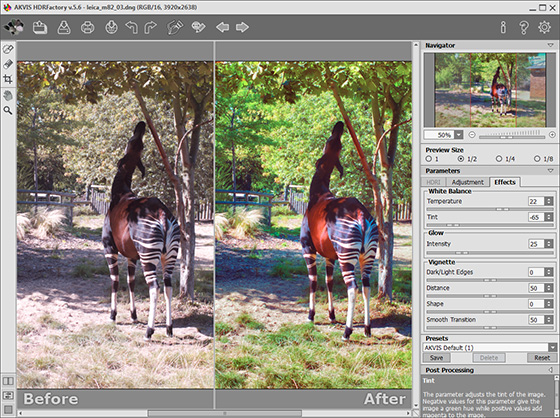This screenshot has width=560, height=418.
Task: Click the save image icon
Action: coord(64,28)
